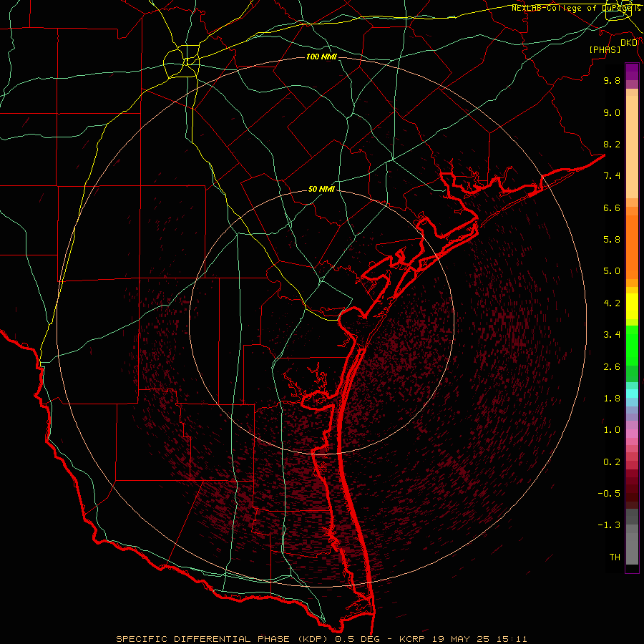
Task: Click the 1.0 scale value
Action: pyautogui.click(x=612, y=430)
